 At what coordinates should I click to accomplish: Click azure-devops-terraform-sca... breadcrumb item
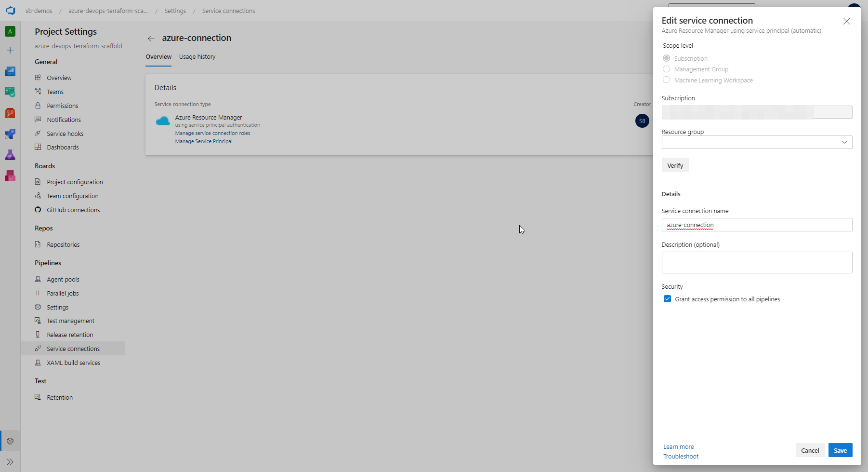pos(108,11)
